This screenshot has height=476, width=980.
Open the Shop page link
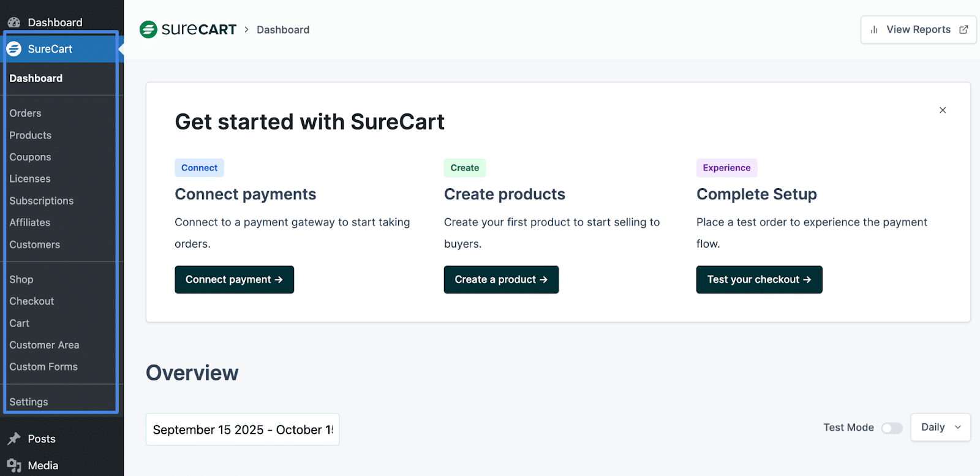pyautogui.click(x=21, y=279)
